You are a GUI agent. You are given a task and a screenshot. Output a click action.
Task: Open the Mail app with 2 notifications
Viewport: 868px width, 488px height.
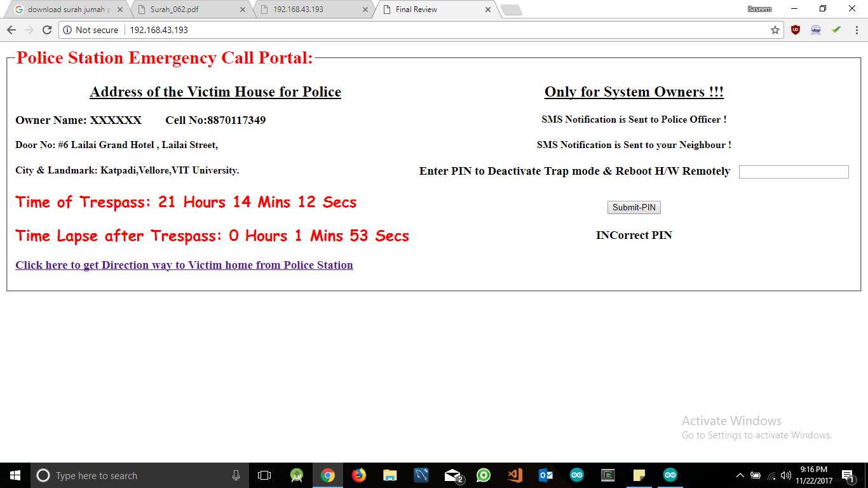tap(452, 475)
